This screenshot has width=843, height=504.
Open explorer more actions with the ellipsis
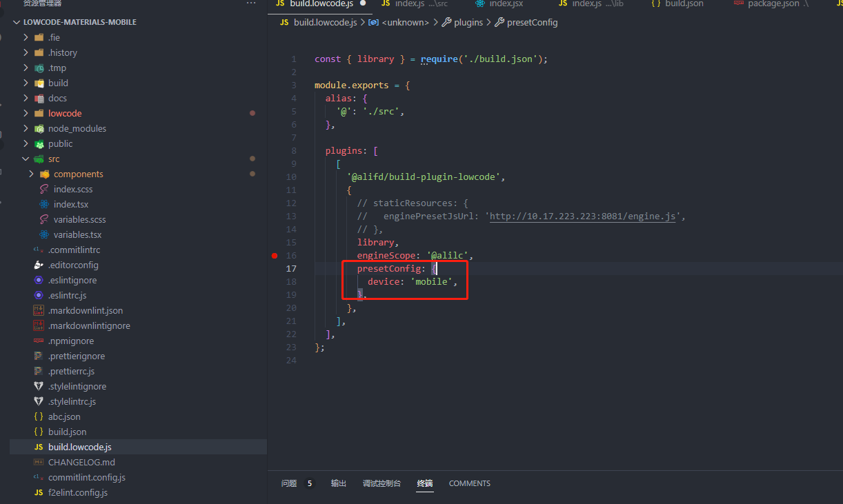click(x=250, y=4)
